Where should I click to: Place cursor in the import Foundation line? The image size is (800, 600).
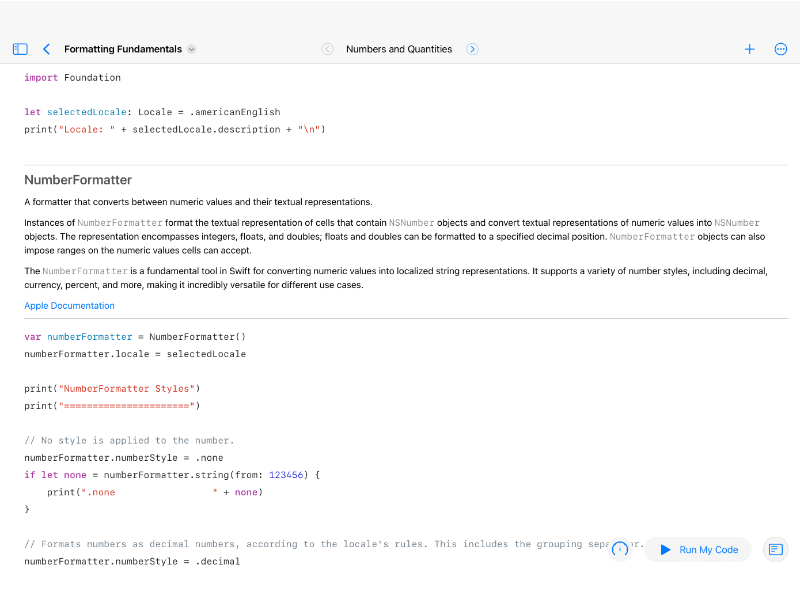point(72,77)
